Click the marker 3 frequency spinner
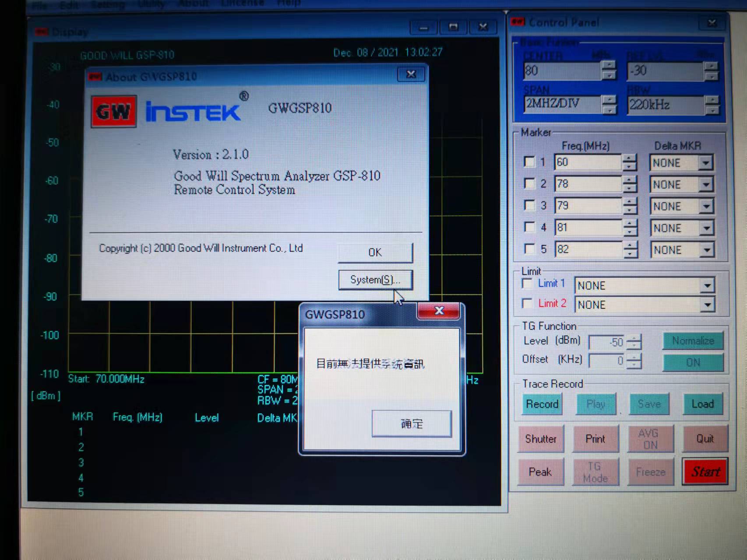The width and height of the screenshot is (747, 560). (630, 206)
